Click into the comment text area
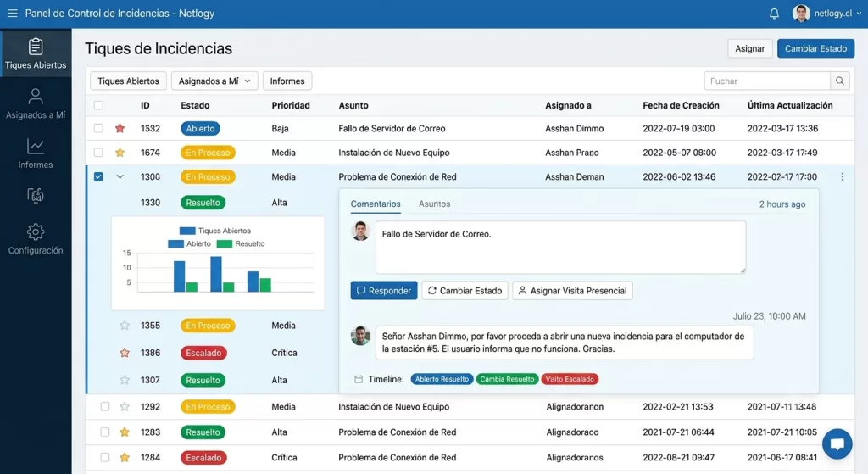This screenshot has width=868, height=474. point(560,247)
